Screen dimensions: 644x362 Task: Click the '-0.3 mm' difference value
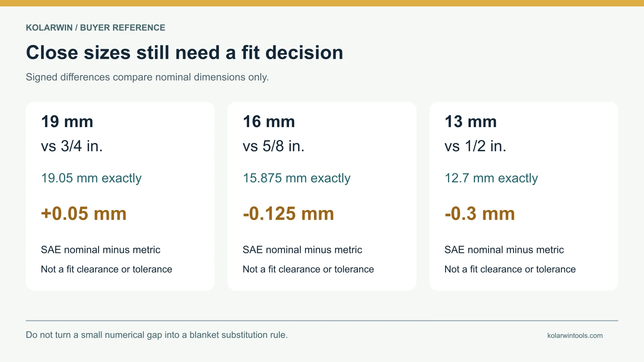480,214
